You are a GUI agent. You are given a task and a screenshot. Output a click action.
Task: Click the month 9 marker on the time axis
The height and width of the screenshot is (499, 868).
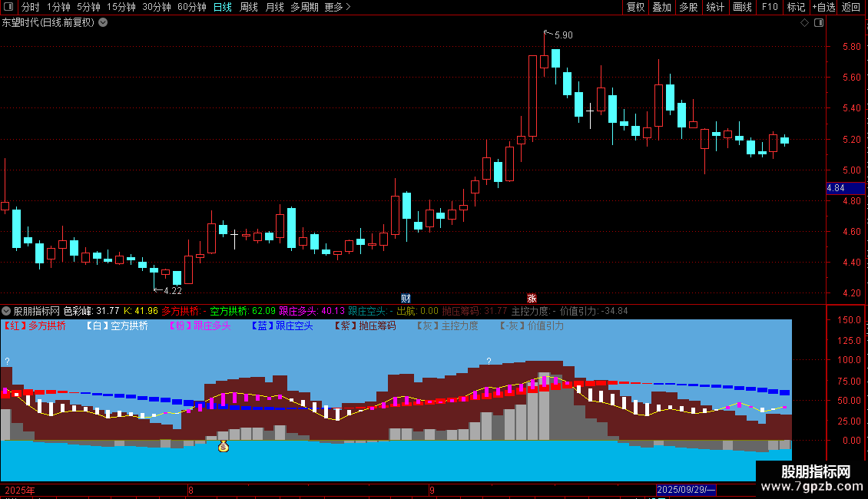click(x=432, y=490)
